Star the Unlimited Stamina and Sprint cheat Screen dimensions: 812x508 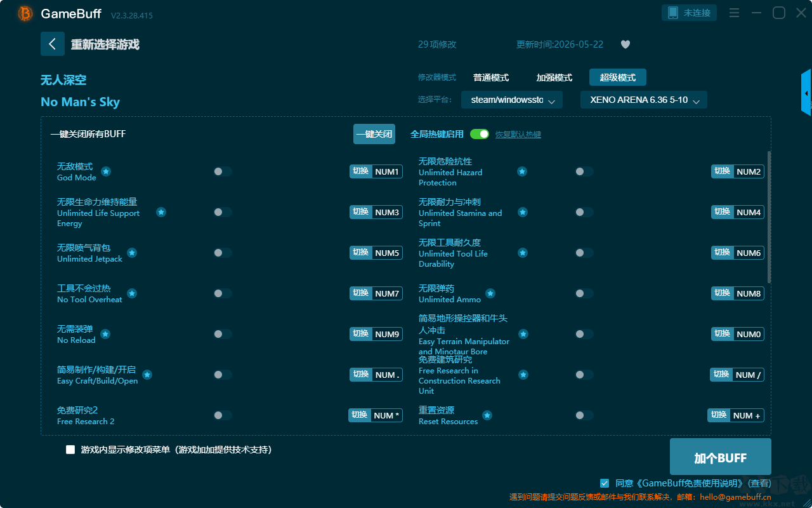523,212
